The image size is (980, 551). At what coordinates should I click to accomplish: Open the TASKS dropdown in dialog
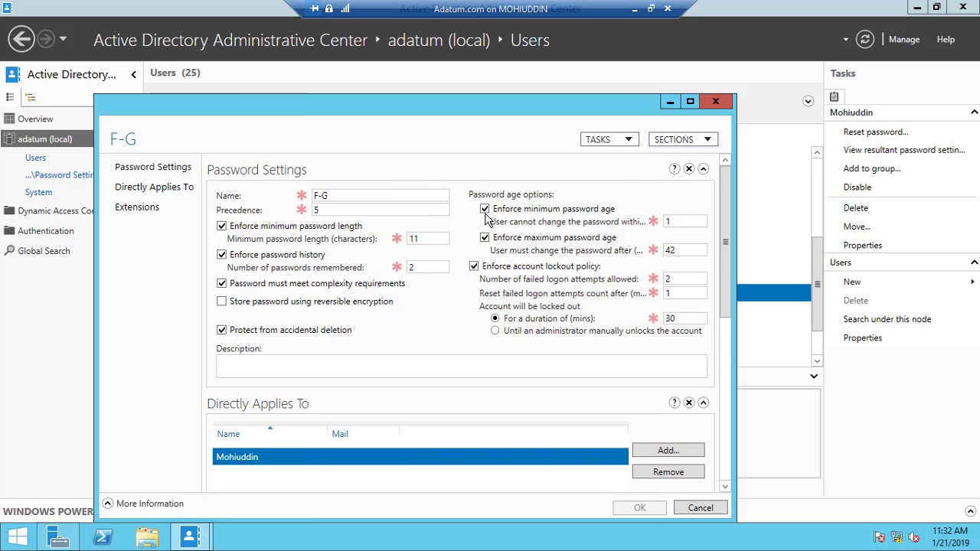pyautogui.click(x=609, y=139)
